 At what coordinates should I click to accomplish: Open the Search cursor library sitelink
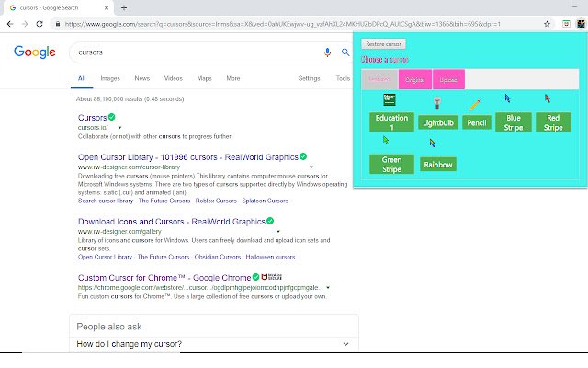106,201
